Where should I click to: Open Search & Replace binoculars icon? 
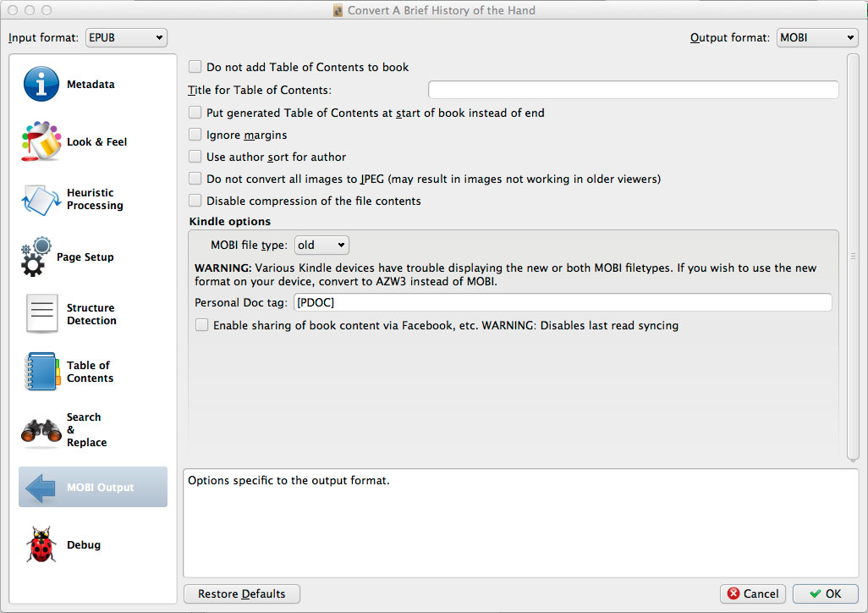click(x=41, y=430)
